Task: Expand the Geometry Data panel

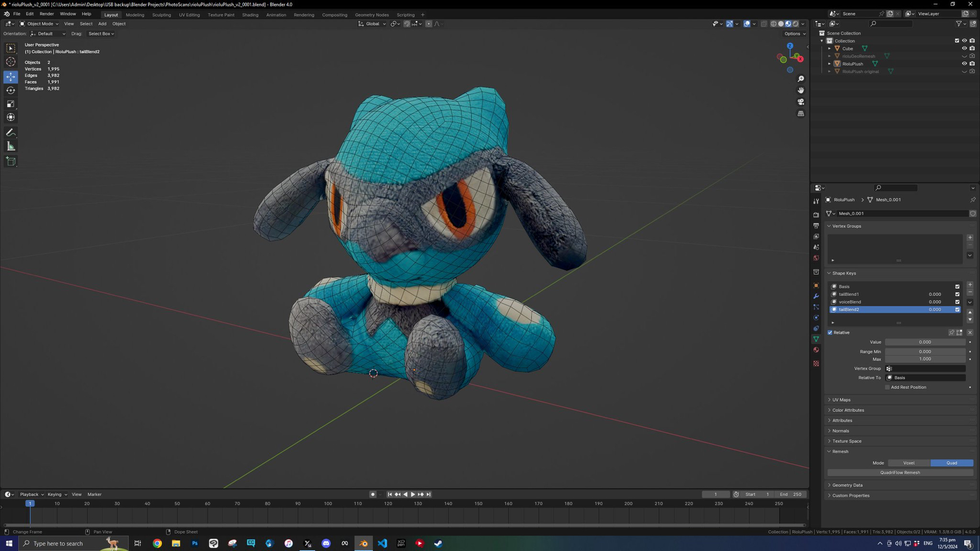Action: point(847,485)
